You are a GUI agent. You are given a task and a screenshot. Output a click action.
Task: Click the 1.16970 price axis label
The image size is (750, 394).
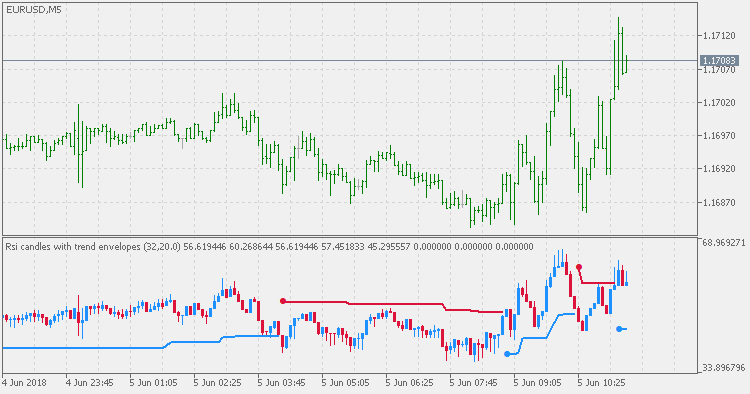pos(719,136)
